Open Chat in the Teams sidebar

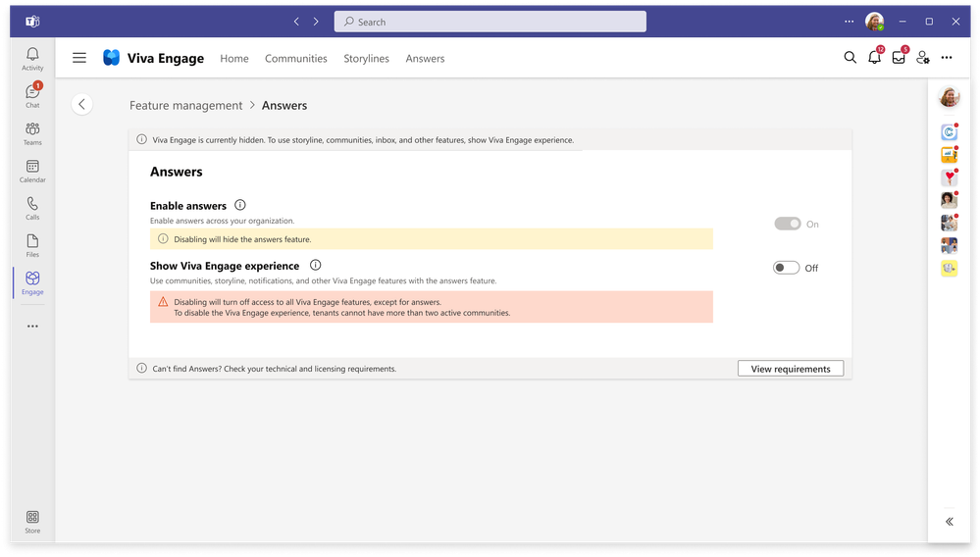tap(32, 95)
